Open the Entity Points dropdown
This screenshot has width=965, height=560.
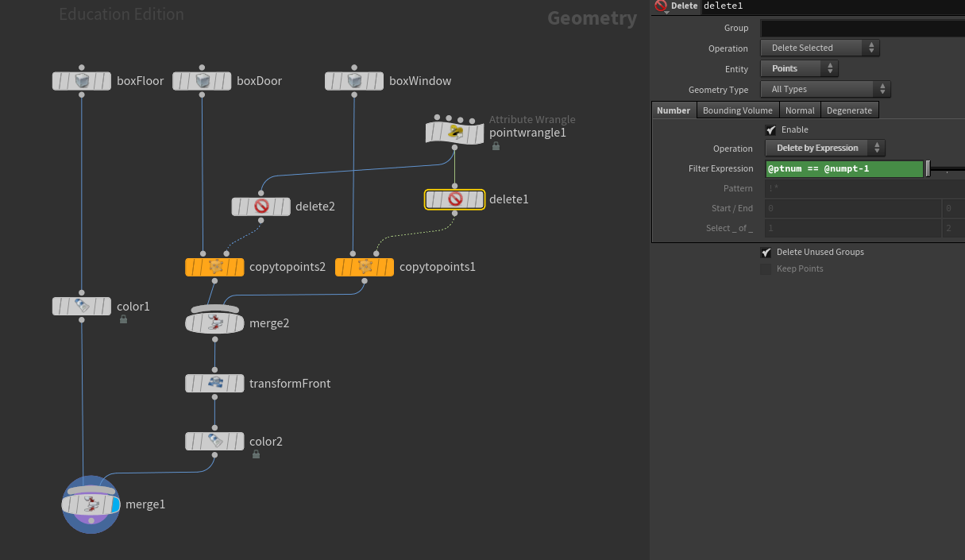[799, 69]
